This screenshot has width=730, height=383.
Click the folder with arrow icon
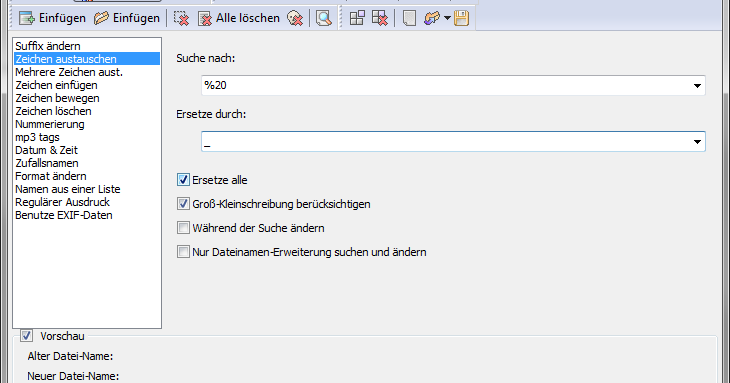coord(432,18)
